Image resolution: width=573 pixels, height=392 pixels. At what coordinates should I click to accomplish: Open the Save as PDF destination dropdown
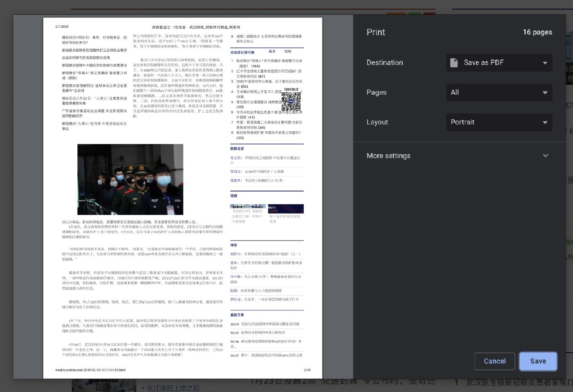coord(499,62)
